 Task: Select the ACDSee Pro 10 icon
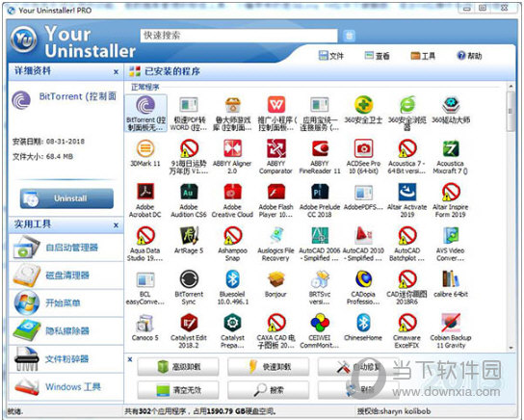pos(363,148)
